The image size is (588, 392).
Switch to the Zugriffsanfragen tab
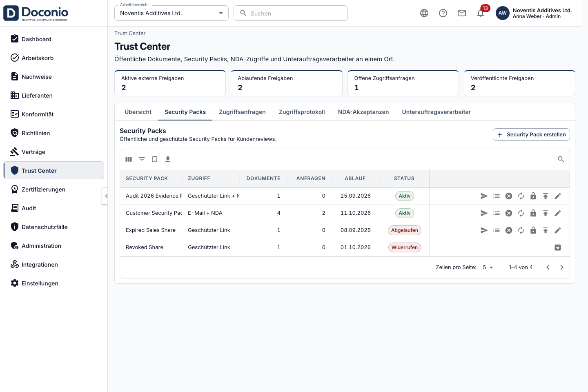pyautogui.click(x=242, y=112)
